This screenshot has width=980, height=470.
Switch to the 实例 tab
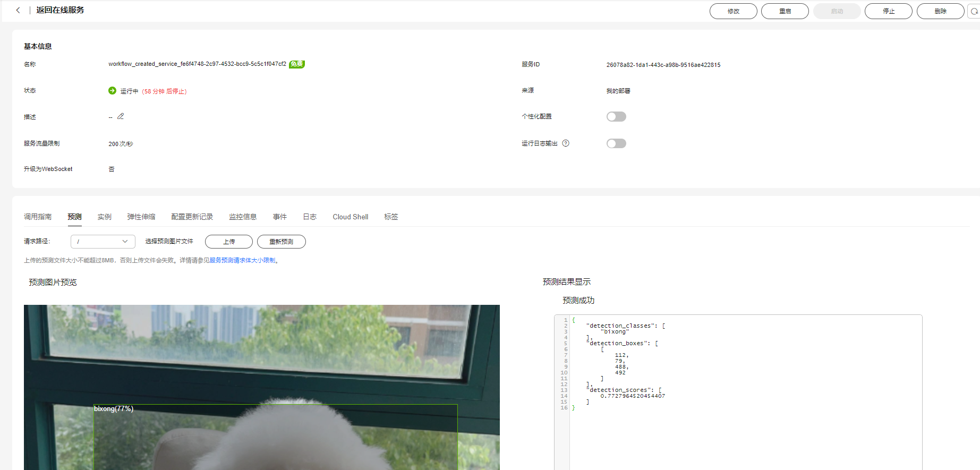tap(105, 217)
